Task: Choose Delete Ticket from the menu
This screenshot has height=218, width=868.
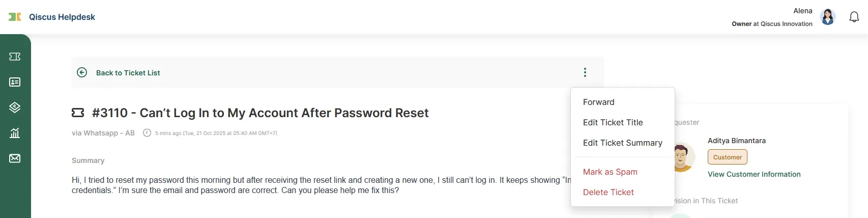Action: coord(608,192)
